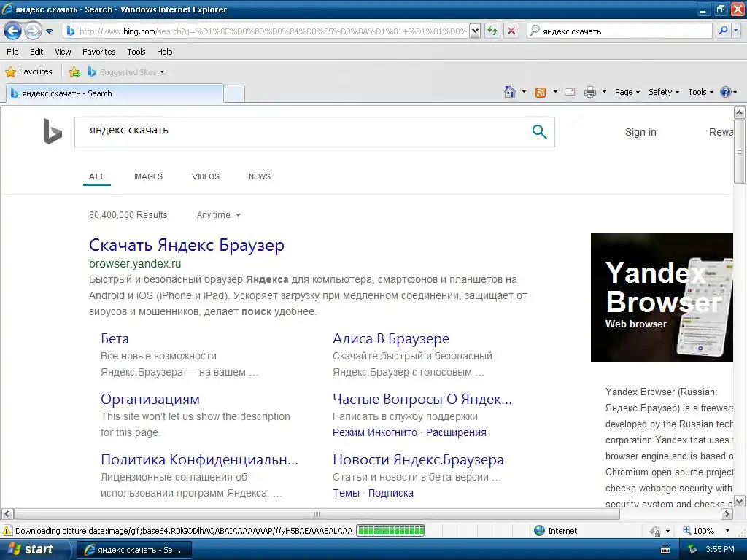Switch to the NEWS tab

[x=260, y=176]
